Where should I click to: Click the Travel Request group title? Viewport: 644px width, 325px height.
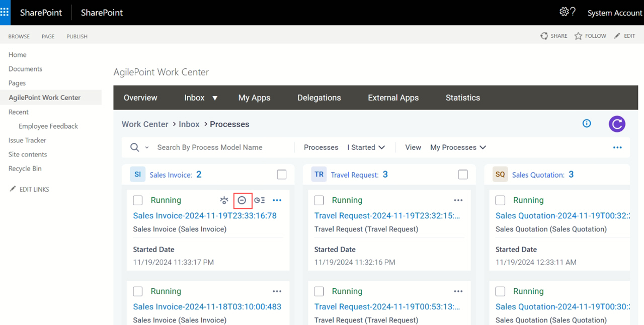355,175
